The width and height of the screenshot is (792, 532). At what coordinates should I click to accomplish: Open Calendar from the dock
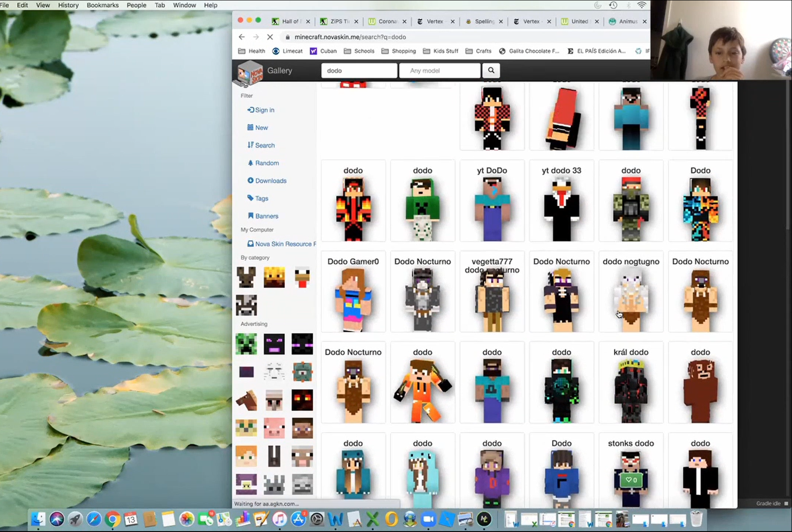[x=131, y=519]
